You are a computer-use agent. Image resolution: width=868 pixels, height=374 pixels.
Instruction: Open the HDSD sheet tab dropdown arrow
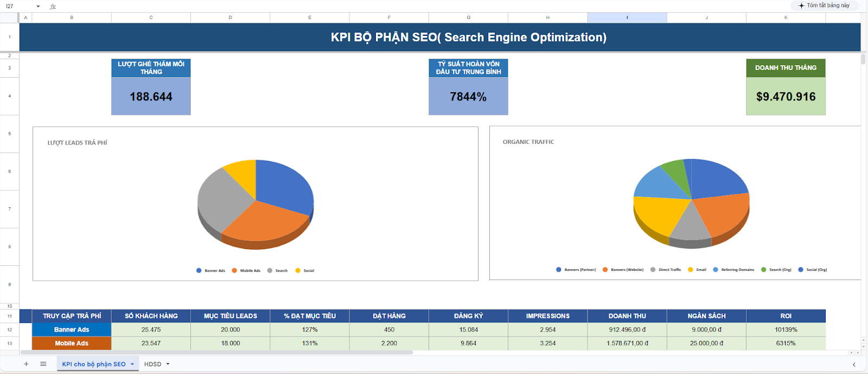(x=168, y=364)
